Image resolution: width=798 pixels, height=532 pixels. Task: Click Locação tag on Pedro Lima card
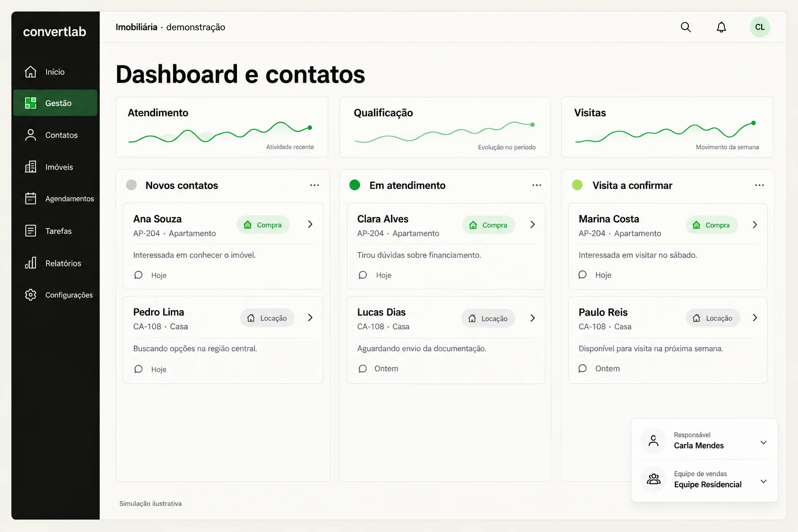pos(267,318)
